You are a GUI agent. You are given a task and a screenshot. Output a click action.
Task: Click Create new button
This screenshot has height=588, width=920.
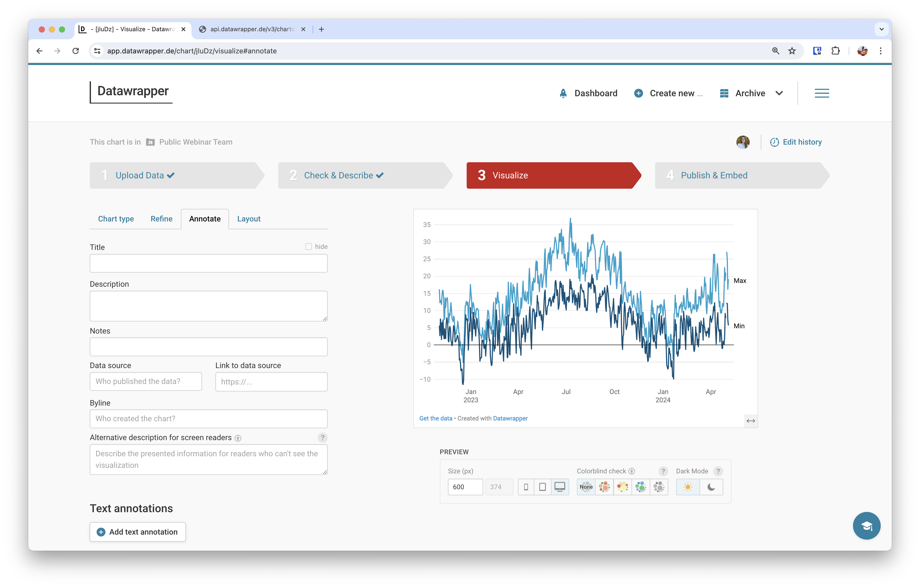click(x=668, y=93)
